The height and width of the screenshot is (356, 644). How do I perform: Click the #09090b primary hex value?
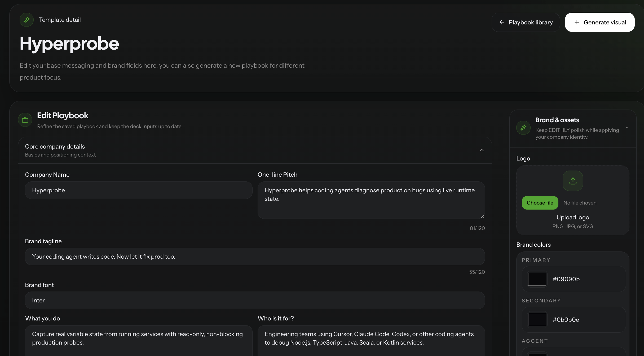click(x=566, y=279)
